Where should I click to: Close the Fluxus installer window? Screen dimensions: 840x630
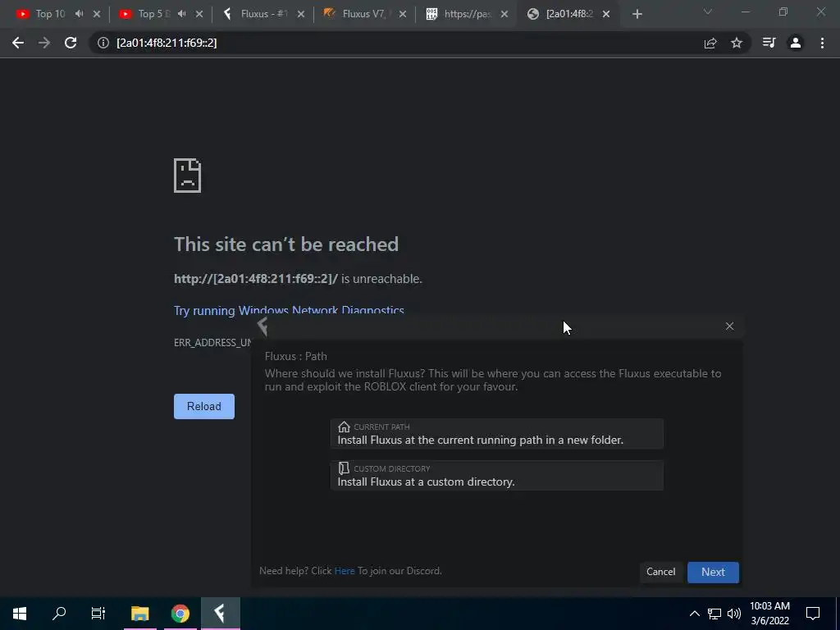pos(729,326)
